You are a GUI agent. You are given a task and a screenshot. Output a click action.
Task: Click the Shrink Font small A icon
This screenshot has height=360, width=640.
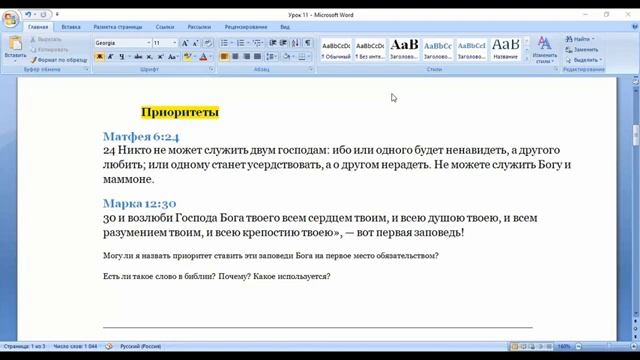[196, 43]
